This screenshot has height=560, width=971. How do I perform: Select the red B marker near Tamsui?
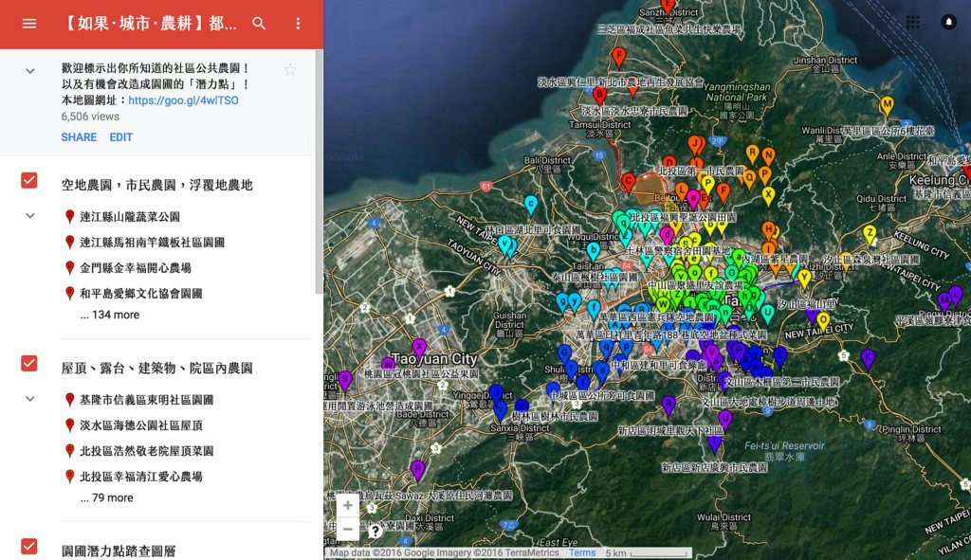click(x=599, y=96)
